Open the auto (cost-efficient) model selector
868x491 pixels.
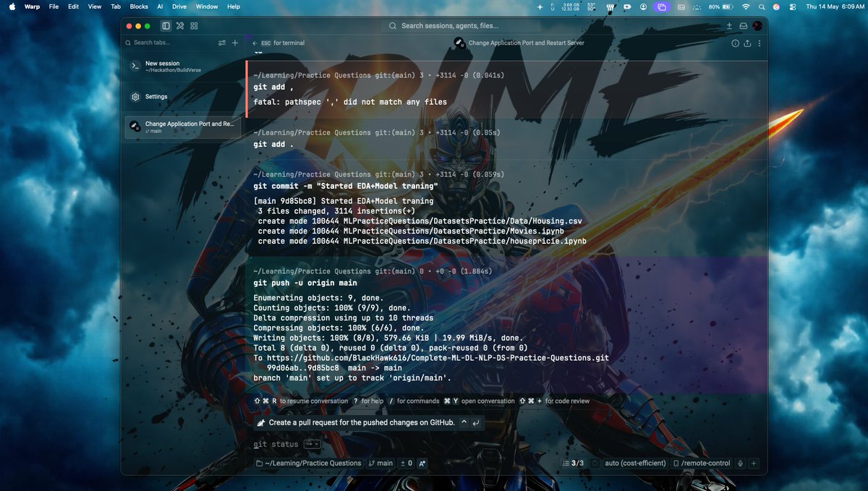pos(635,463)
